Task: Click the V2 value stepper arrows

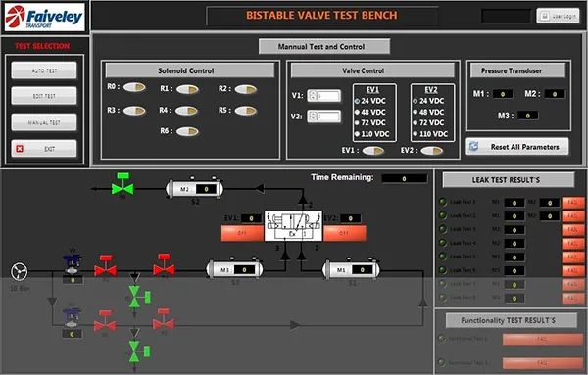Action: coord(313,117)
